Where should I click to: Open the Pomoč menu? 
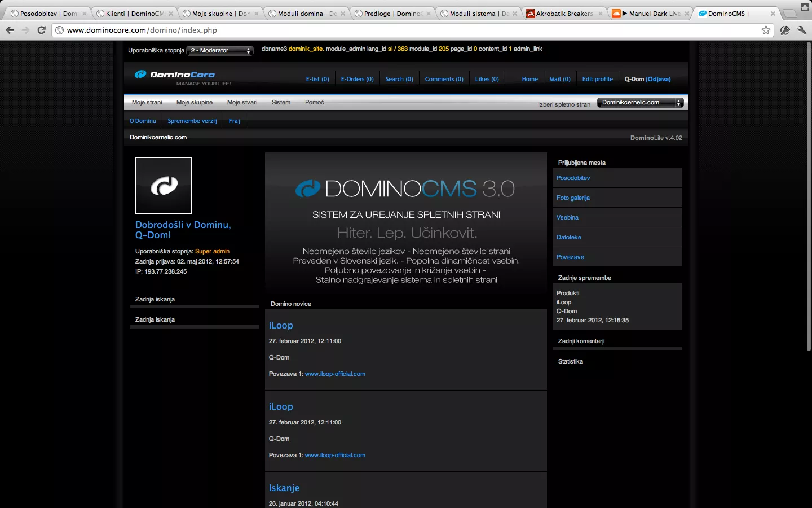[314, 102]
